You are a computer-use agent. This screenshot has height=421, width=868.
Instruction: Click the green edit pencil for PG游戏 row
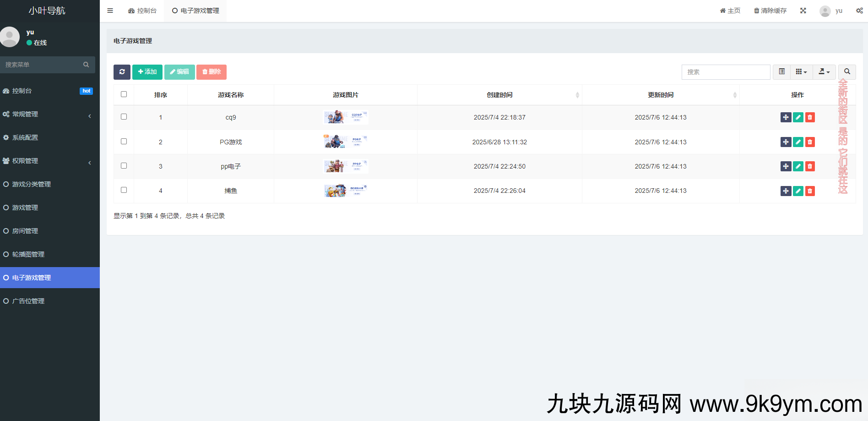pyautogui.click(x=798, y=142)
